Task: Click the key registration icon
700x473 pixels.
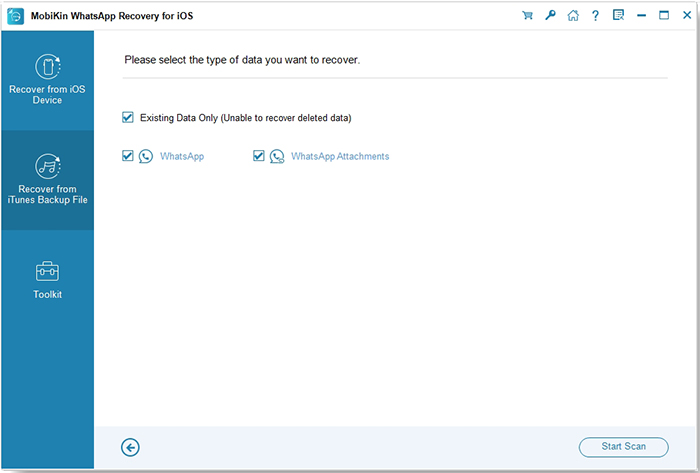Action: (550, 16)
